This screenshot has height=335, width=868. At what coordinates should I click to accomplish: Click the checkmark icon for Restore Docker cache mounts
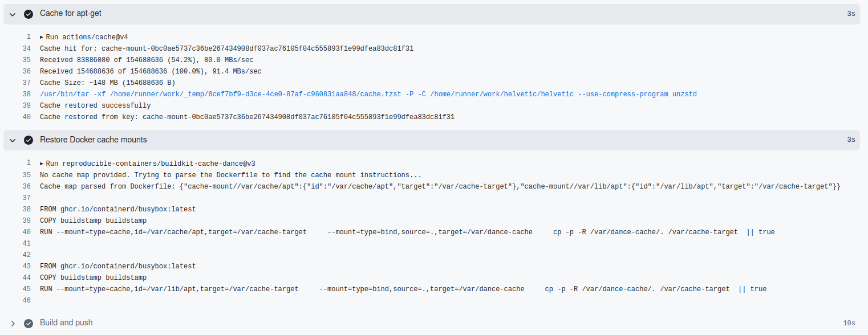(29, 139)
